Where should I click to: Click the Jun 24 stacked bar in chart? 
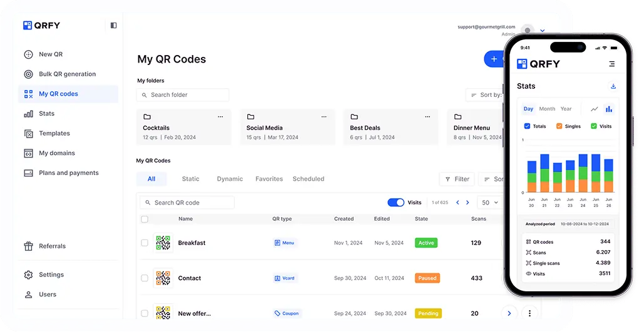point(583,173)
